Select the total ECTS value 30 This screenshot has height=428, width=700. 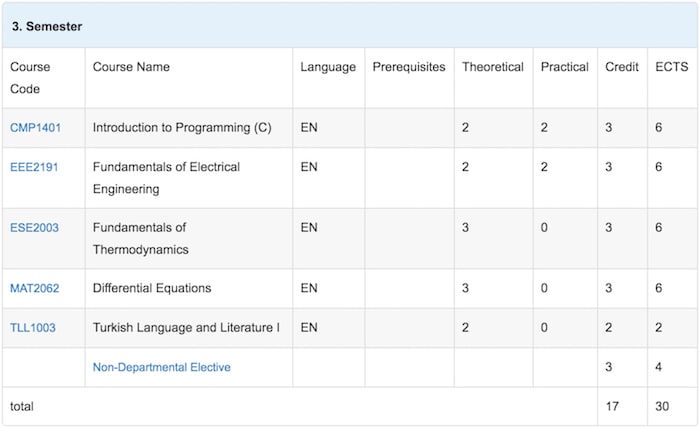(662, 407)
